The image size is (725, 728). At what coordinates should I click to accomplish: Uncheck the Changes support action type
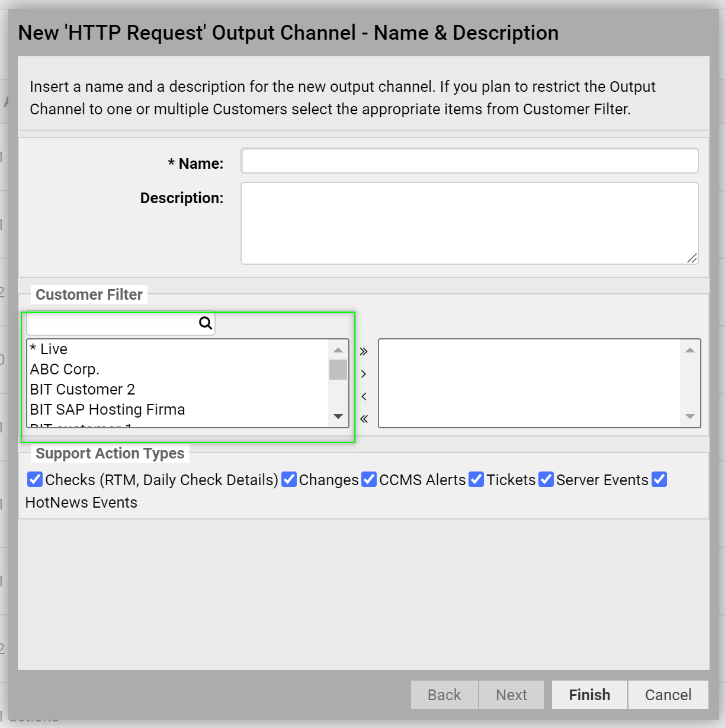point(288,479)
